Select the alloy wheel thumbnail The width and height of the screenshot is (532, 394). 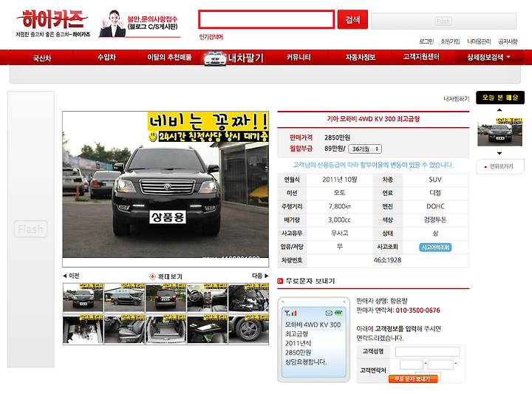(249, 329)
